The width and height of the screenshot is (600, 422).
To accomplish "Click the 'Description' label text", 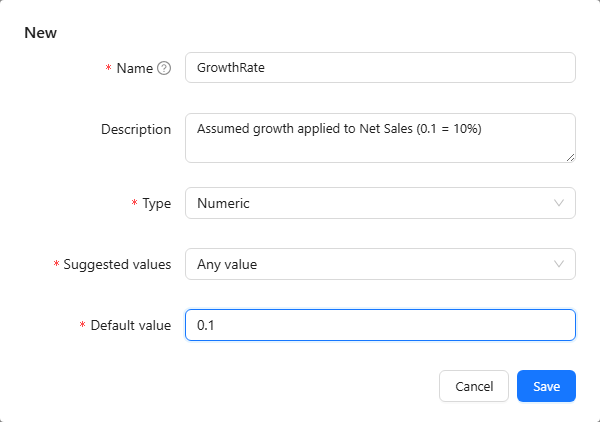I will pos(136,129).
